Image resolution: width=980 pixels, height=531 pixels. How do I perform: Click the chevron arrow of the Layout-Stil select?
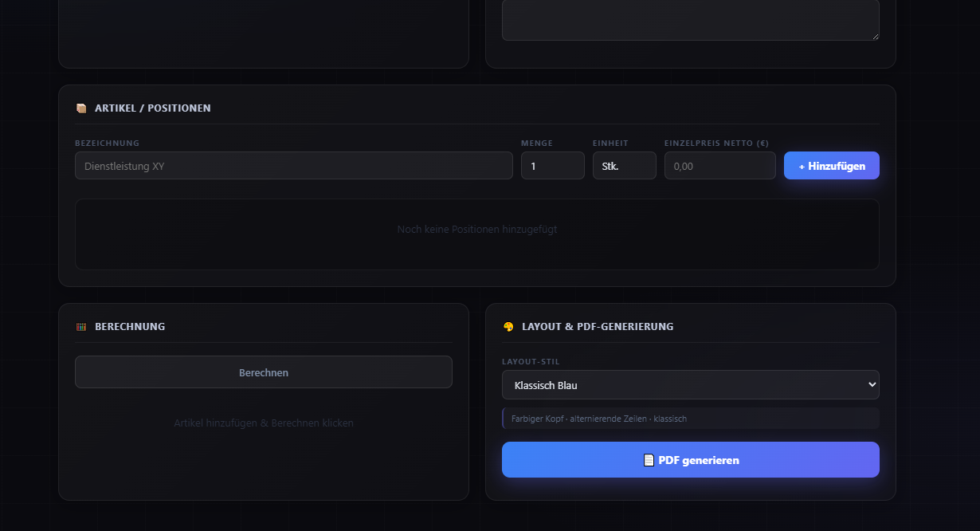point(870,385)
